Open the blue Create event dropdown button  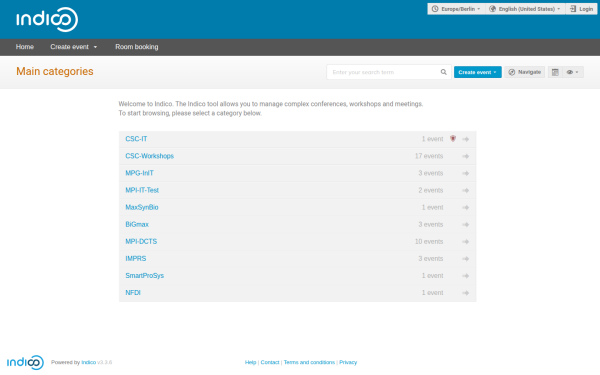[478, 72]
